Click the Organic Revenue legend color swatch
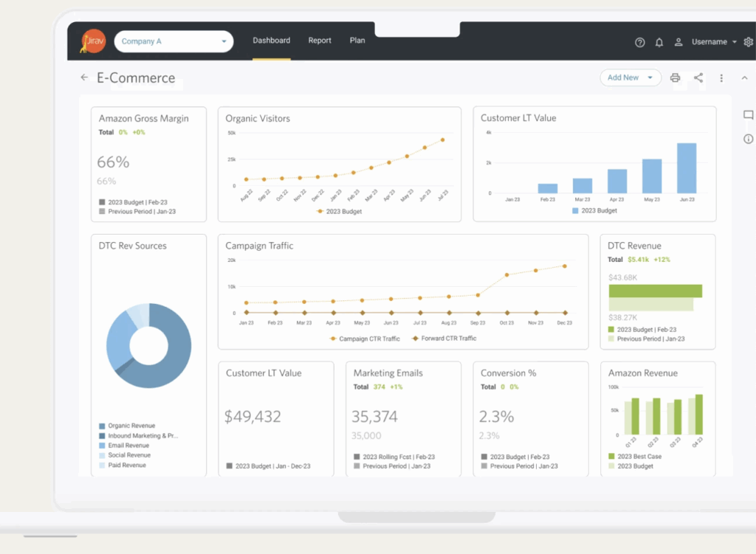Image resolution: width=756 pixels, height=554 pixels. pyautogui.click(x=102, y=426)
